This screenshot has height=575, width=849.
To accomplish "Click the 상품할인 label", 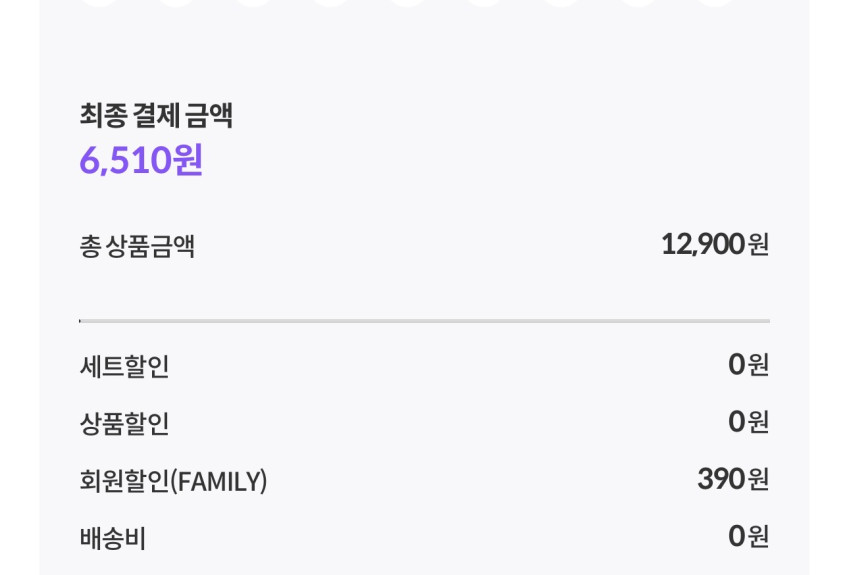I will [x=124, y=424].
